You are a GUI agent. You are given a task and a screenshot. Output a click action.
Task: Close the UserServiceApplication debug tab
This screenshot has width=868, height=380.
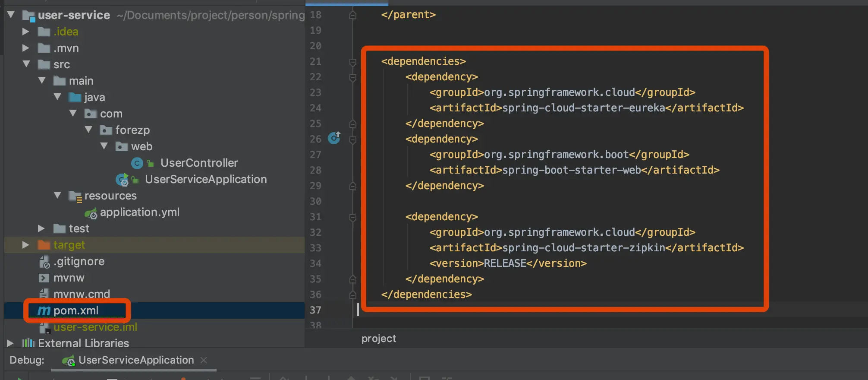point(204,360)
